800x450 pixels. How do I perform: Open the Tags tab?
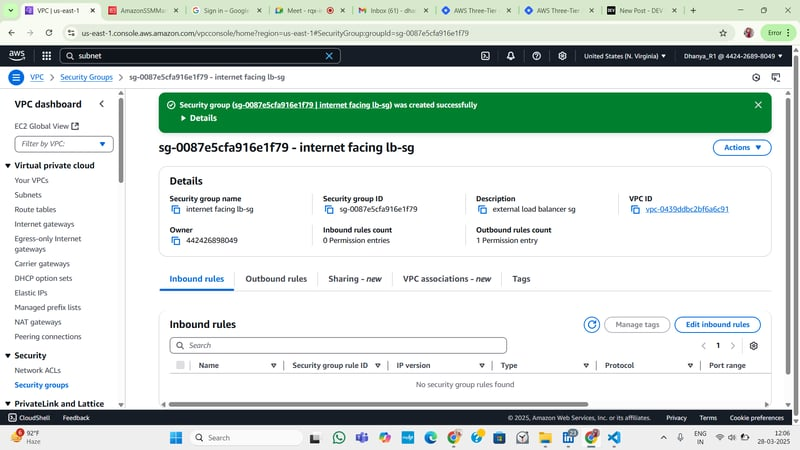click(x=521, y=279)
